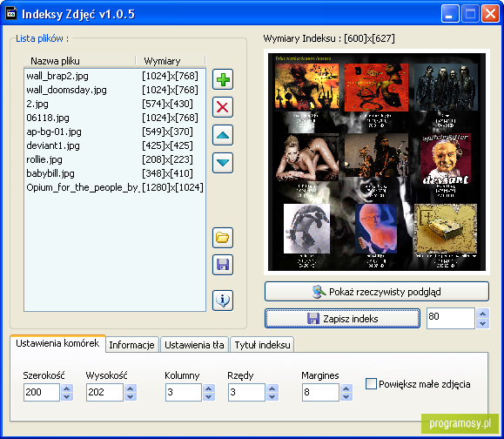Minimize the Indeksy Zdjęć window
The height and width of the screenshot is (439, 504).
pyautogui.click(x=450, y=14)
